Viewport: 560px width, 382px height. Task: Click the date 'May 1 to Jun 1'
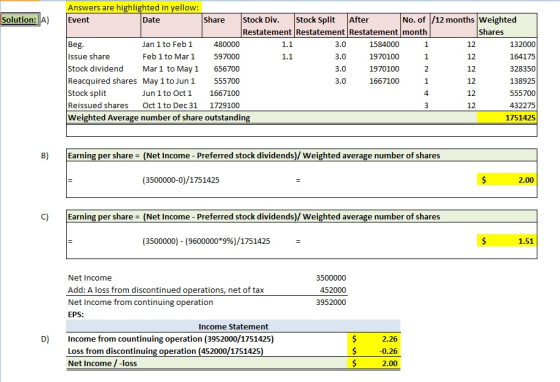(x=169, y=81)
